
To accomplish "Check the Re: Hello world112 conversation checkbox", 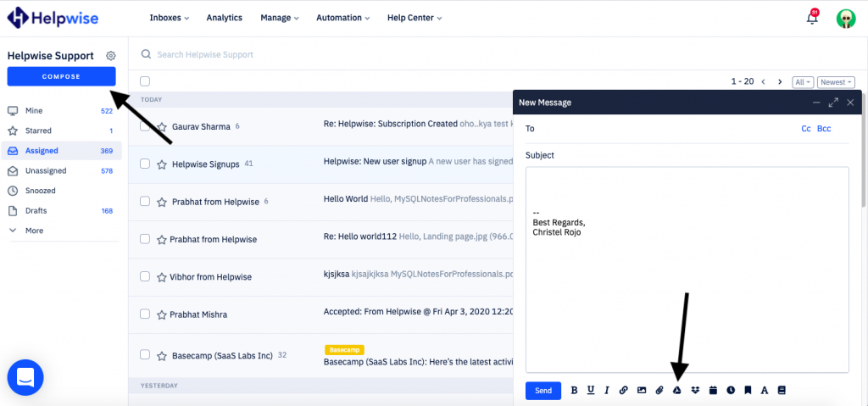I will (144, 239).
